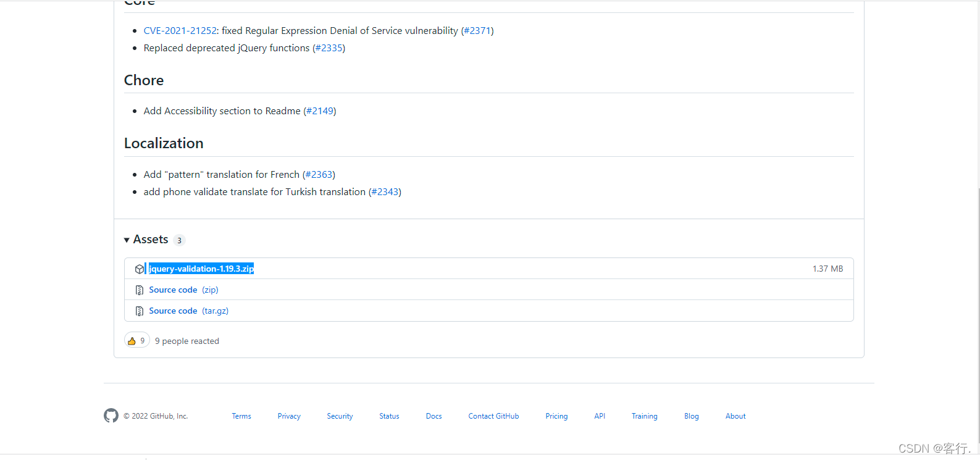This screenshot has height=460, width=980.
Task: Open pull request #2371
Action: click(x=477, y=31)
